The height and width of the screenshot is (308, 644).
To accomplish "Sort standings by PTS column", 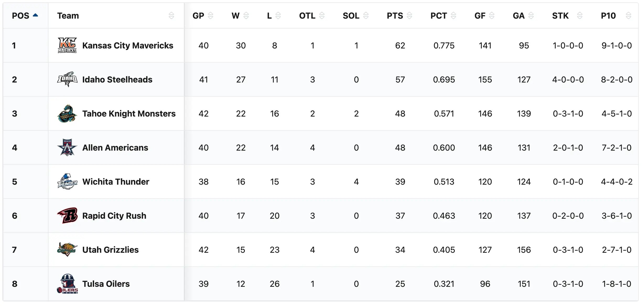I will pyautogui.click(x=409, y=16).
